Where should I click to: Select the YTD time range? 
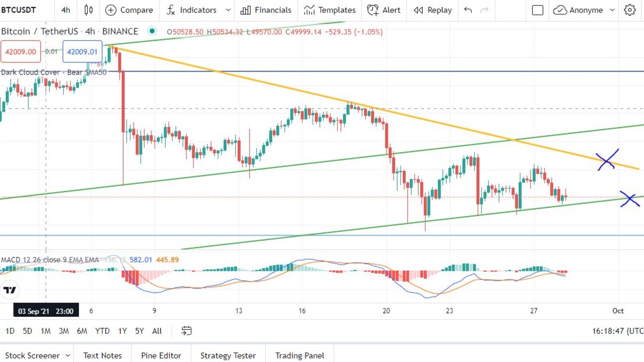(x=102, y=331)
